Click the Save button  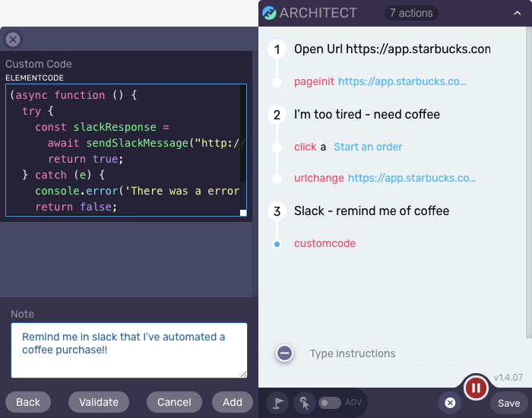[x=508, y=403]
